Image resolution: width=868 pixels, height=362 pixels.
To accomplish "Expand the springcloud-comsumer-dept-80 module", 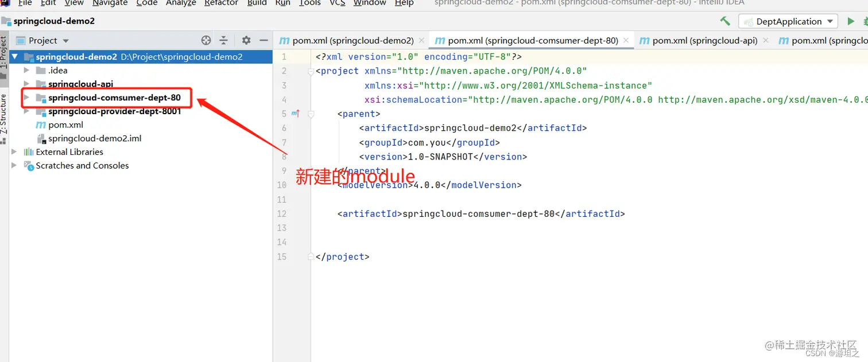I will 26,98.
